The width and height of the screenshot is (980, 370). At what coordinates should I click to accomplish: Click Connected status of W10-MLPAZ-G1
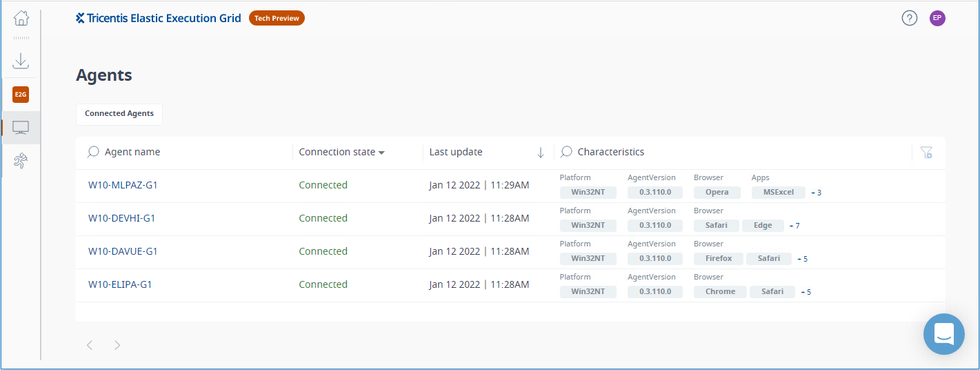tap(323, 185)
